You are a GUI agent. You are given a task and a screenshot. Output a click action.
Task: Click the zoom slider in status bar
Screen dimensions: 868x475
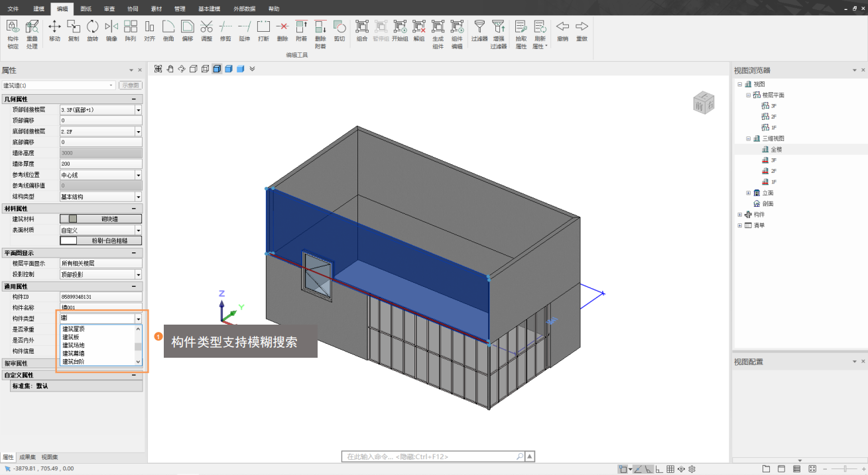[x=844, y=469]
